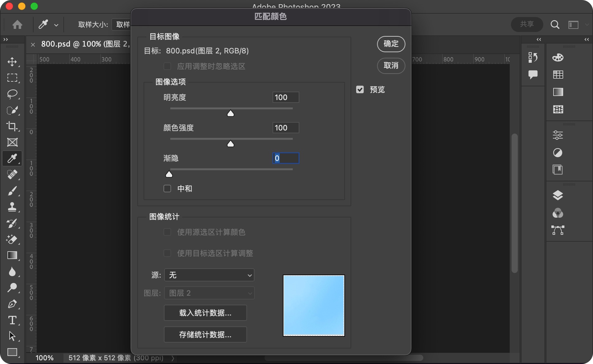Open the 源 source dropdown
Screen dimensions: 593x364
[209, 275]
